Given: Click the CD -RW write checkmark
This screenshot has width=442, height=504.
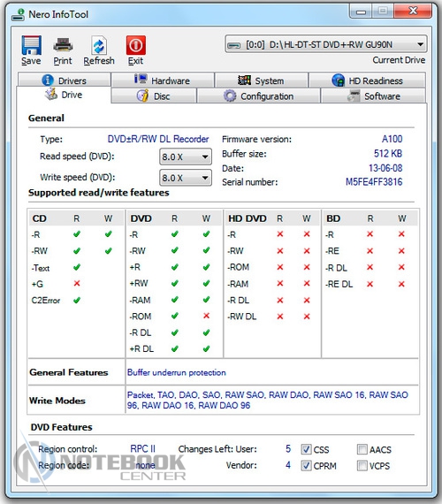Looking at the screenshot, I should (x=109, y=250).
